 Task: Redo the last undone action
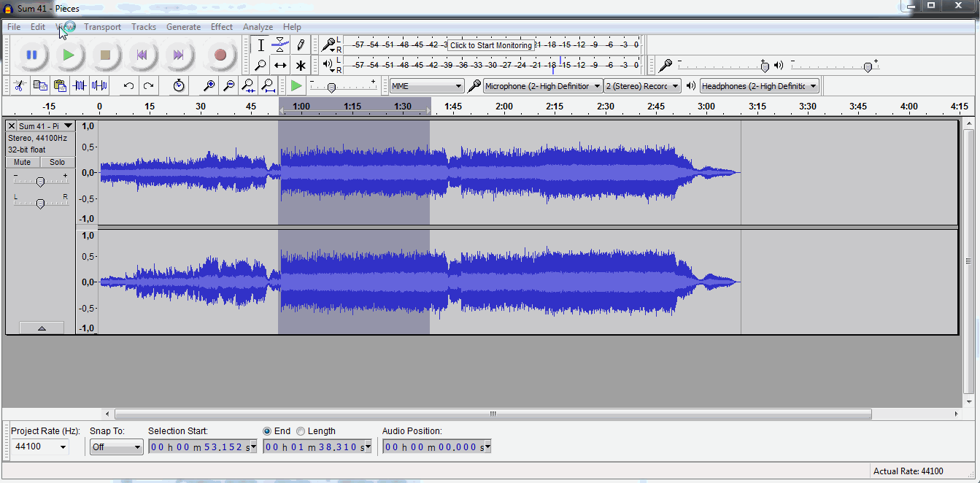click(x=148, y=85)
